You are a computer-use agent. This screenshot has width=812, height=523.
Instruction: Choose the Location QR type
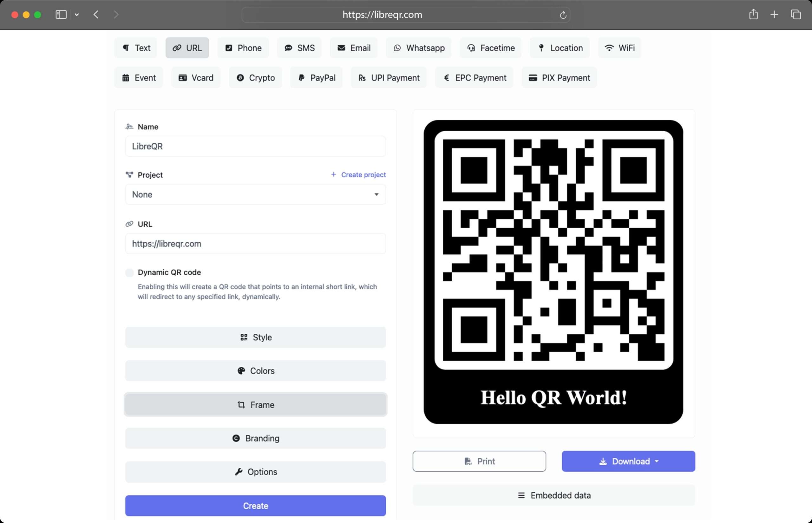point(560,48)
